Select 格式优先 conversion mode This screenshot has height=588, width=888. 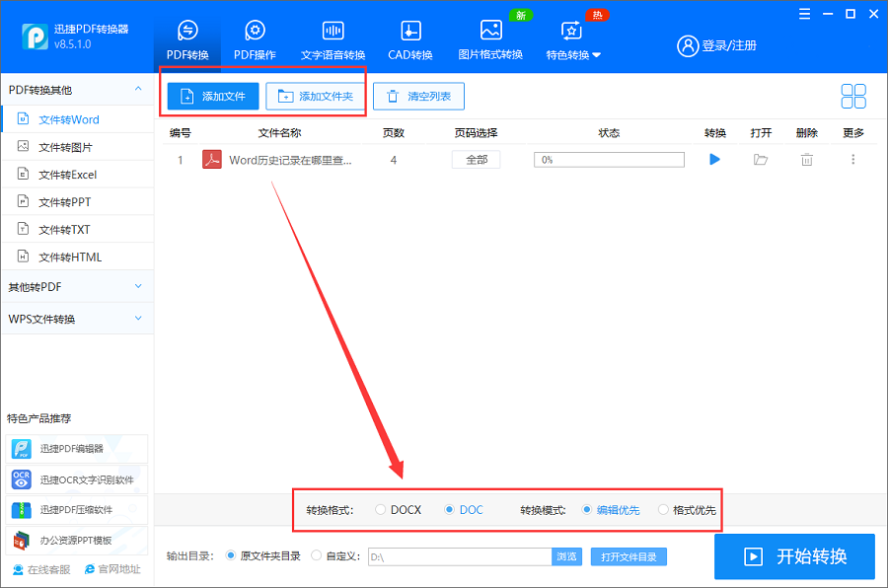click(x=687, y=510)
